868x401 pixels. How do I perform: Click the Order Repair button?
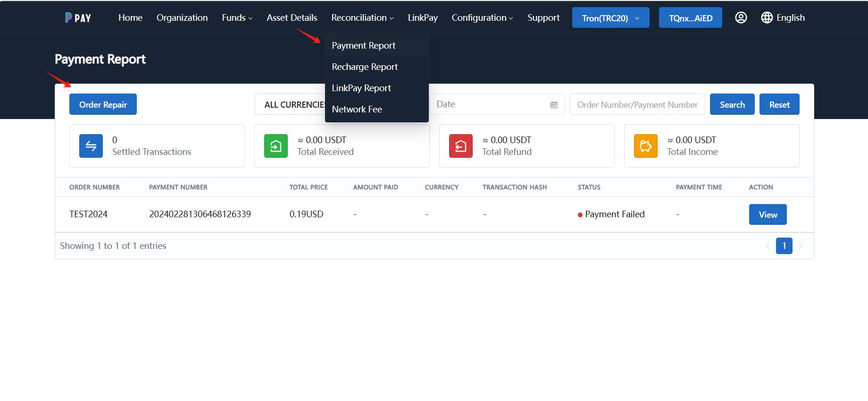103,104
